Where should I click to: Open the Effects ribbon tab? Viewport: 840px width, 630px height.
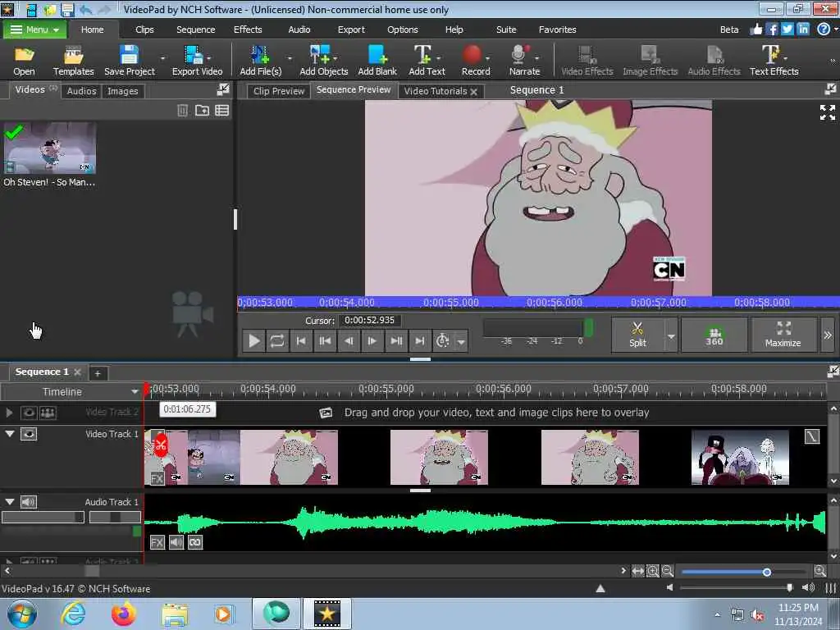248,30
